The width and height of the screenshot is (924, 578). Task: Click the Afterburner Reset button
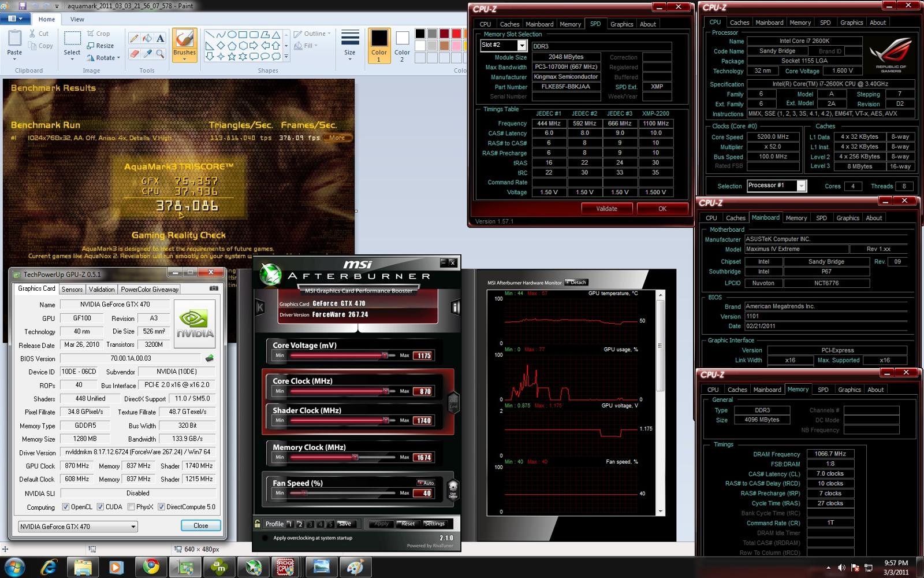pyautogui.click(x=408, y=524)
